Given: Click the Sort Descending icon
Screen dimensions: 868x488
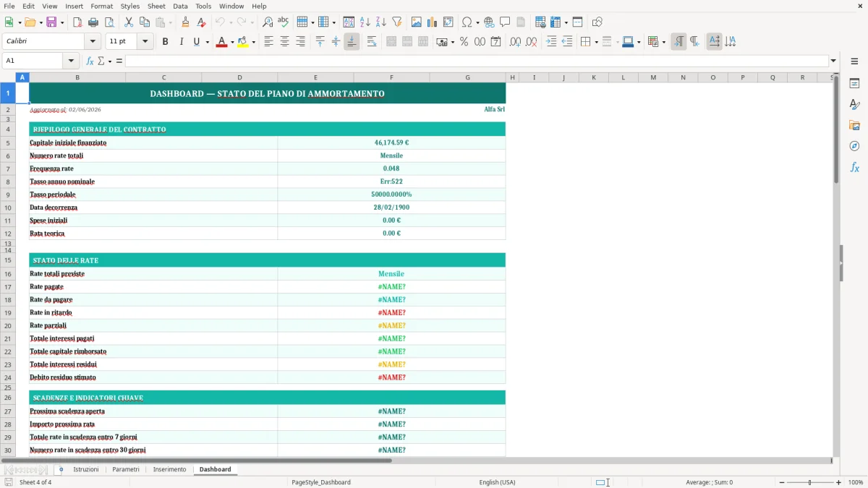Looking at the screenshot, I should tap(380, 22).
